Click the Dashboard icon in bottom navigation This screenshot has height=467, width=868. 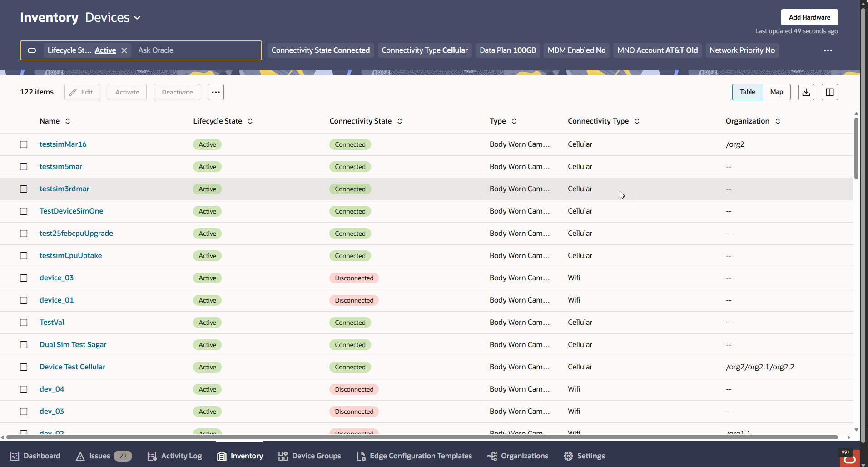(x=15, y=456)
